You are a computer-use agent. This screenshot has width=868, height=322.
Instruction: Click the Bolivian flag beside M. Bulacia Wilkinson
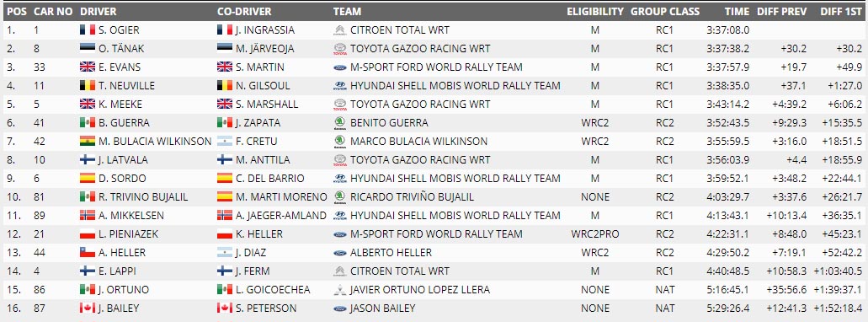tap(88, 142)
